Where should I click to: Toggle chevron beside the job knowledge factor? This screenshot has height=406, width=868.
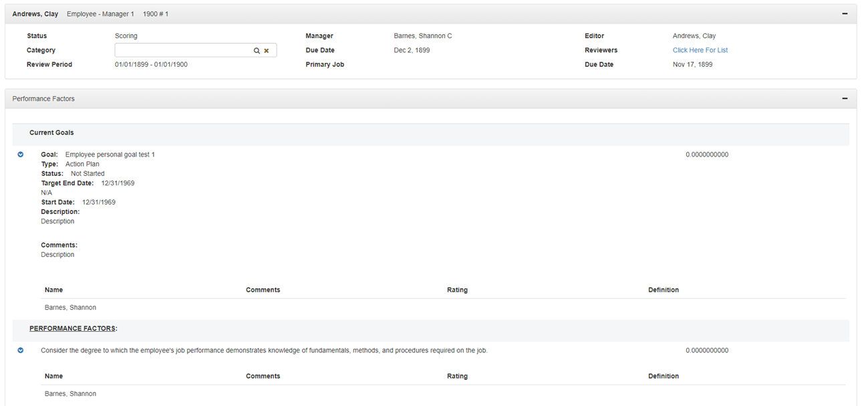click(x=21, y=350)
